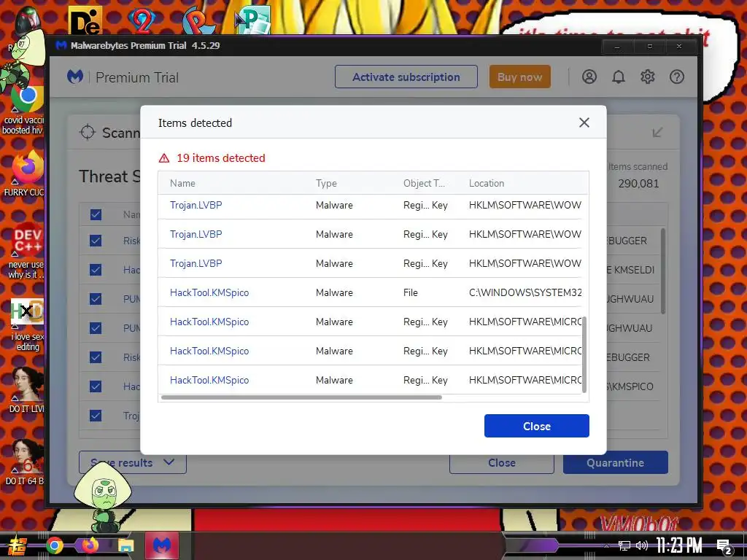747x560 pixels.
Task: Open the action center notification icon
Action: 724,547
